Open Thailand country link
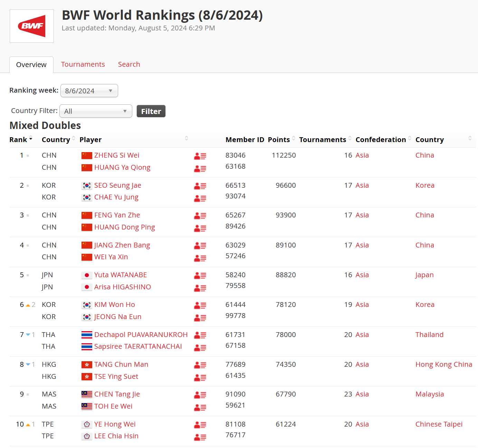The width and height of the screenshot is (478, 448). pyautogui.click(x=430, y=335)
